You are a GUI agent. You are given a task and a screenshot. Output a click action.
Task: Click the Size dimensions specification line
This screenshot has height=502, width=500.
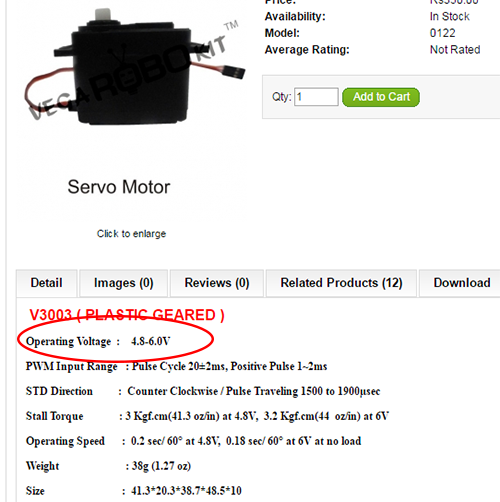[x=134, y=491]
